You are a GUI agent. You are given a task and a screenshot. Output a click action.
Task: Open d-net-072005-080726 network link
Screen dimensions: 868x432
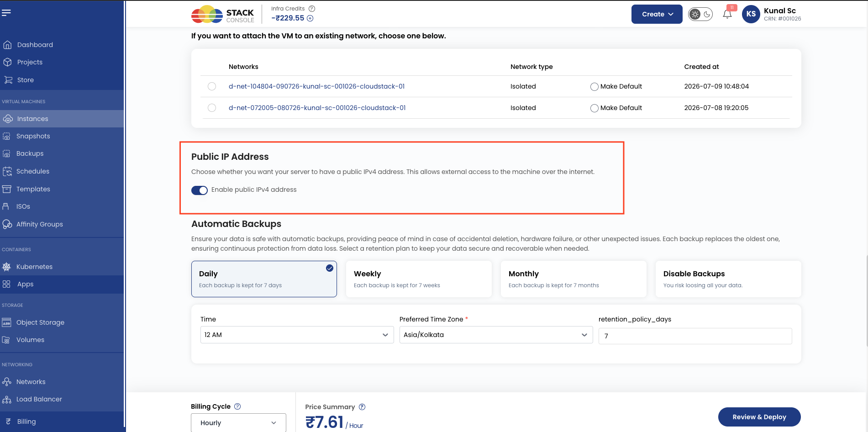click(x=317, y=108)
